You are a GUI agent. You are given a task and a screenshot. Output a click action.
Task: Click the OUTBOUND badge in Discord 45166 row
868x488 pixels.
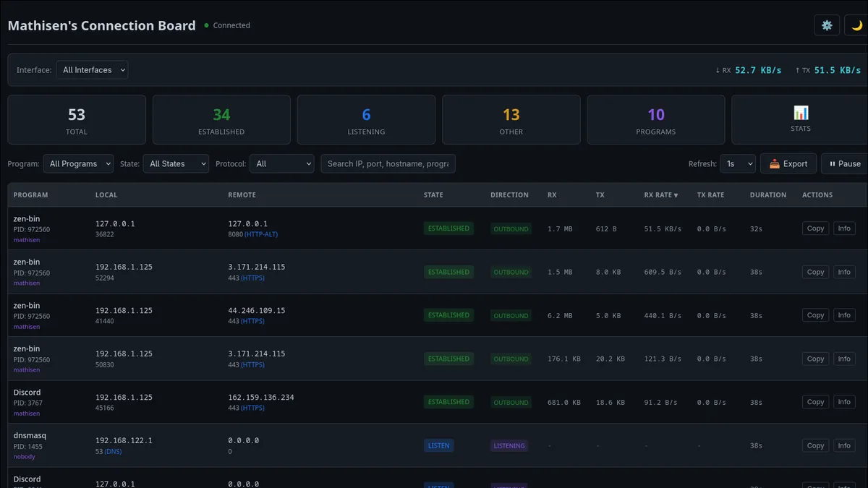pos(511,403)
